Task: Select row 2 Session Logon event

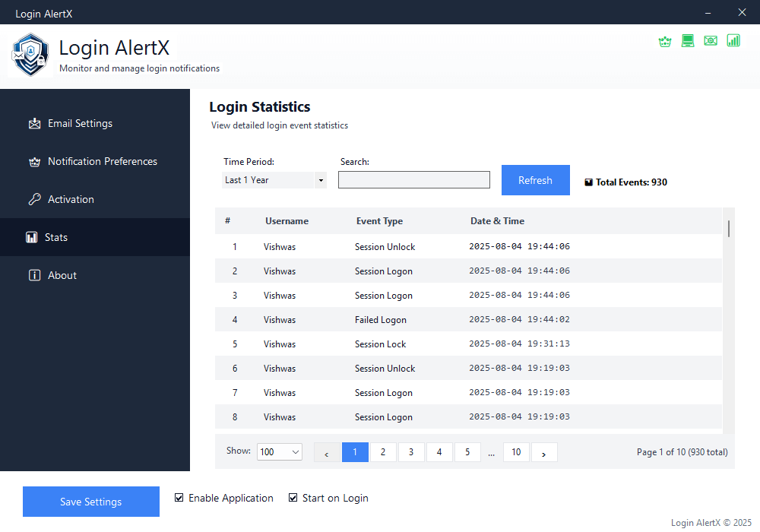Action: [x=469, y=271]
